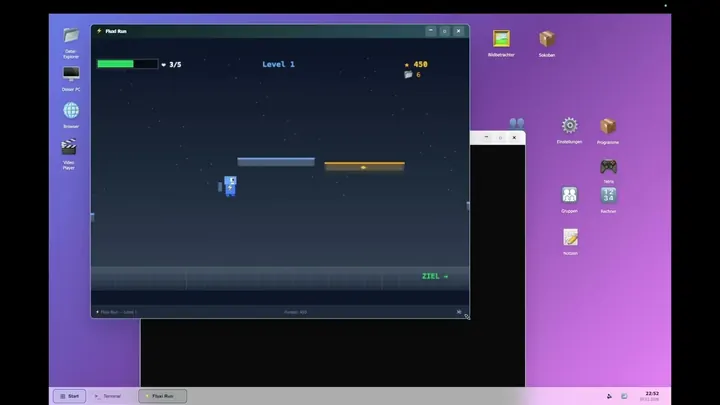The width and height of the screenshot is (720, 405).
Task: Click the blue-gray floating platform
Action: pos(276,162)
